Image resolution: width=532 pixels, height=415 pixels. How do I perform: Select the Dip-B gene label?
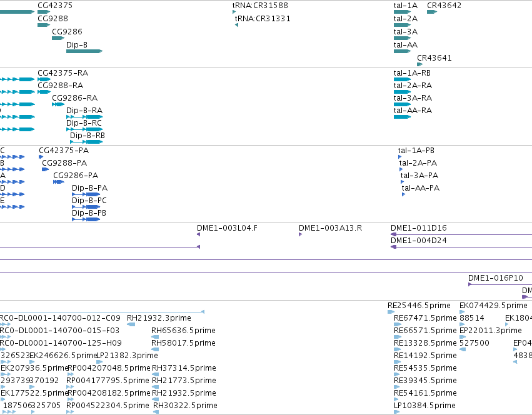click(x=77, y=45)
